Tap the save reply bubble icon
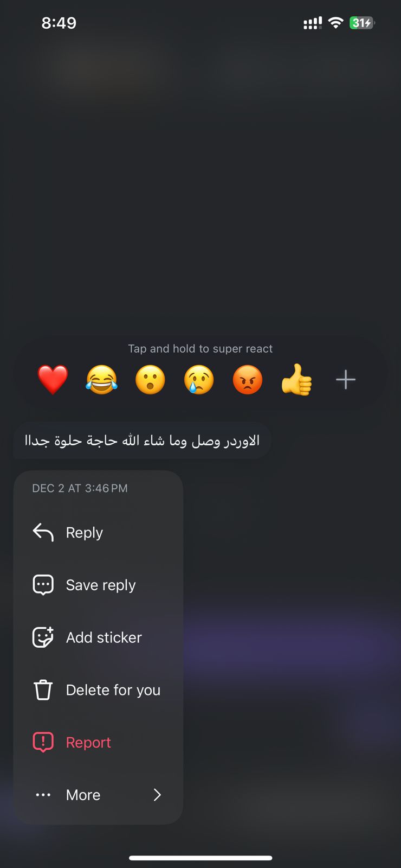The image size is (401, 868). [x=43, y=585]
